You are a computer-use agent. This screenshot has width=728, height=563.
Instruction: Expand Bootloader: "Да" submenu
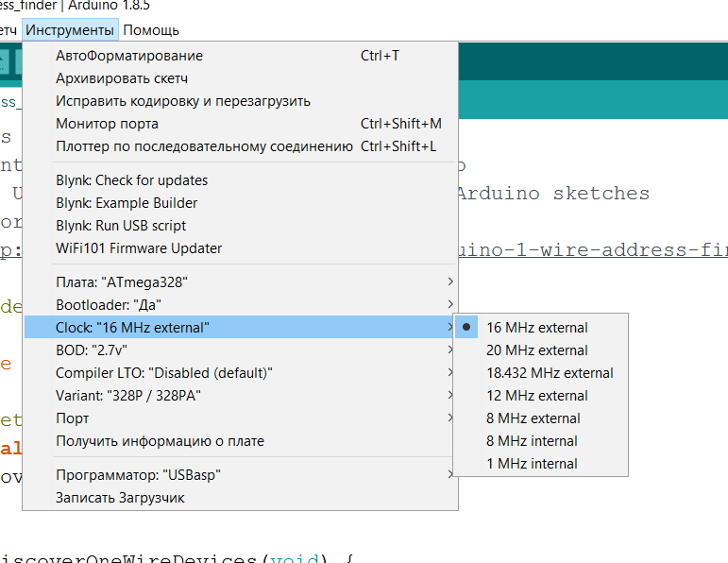tap(240, 305)
